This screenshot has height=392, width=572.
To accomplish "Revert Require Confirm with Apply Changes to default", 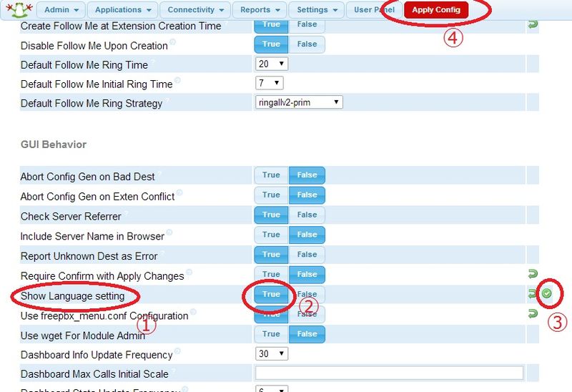I will pyautogui.click(x=533, y=273).
